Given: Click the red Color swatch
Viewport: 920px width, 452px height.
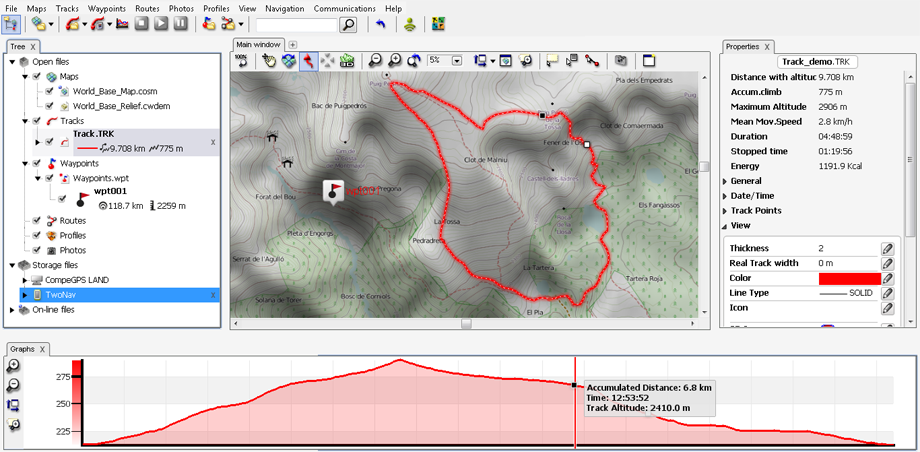Looking at the screenshot, I should [849, 278].
